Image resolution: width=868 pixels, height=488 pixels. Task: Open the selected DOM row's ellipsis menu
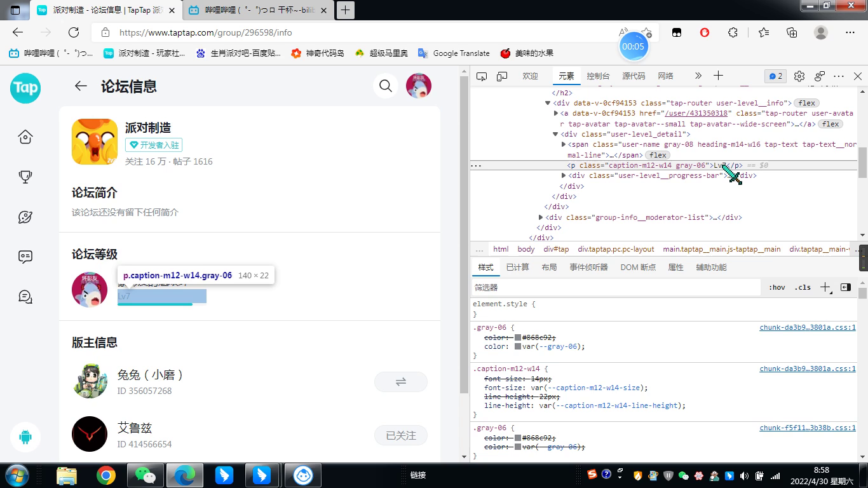[x=476, y=165]
